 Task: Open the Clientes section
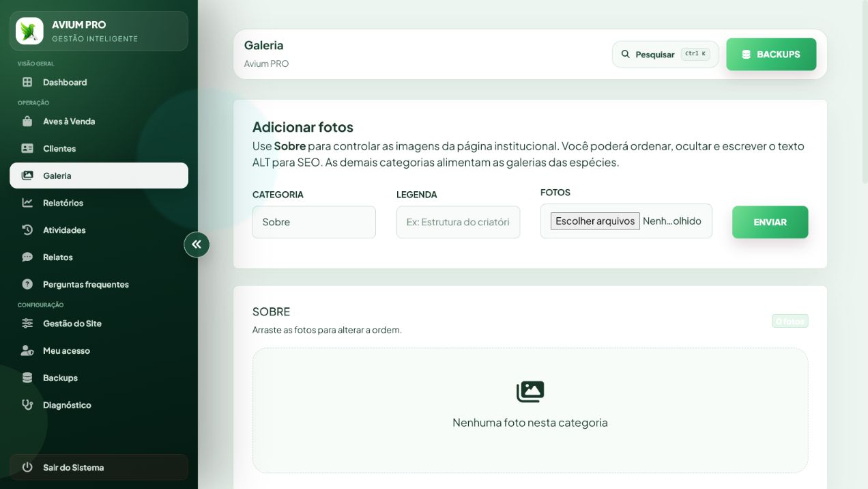coord(99,148)
